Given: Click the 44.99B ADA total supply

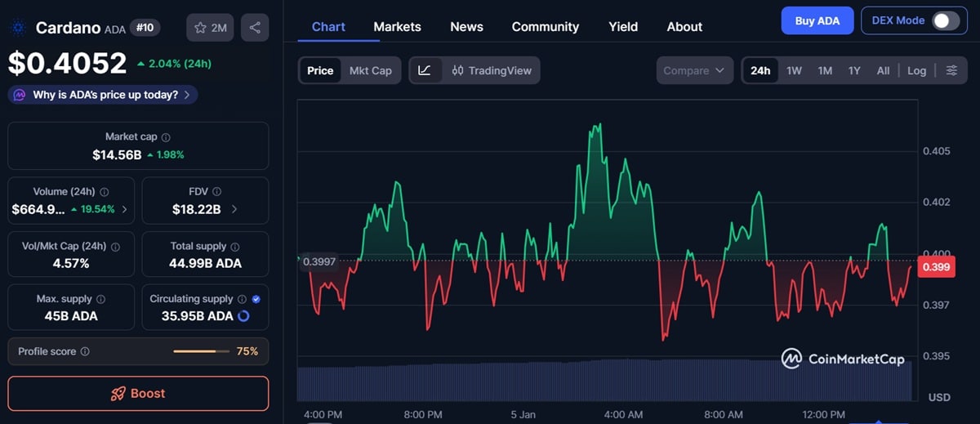Looking at the screenshot, I should [206, 263].
